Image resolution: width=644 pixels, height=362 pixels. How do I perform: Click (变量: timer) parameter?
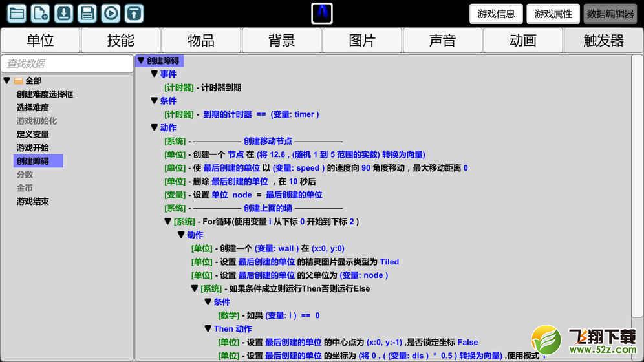tap(294, 114)
